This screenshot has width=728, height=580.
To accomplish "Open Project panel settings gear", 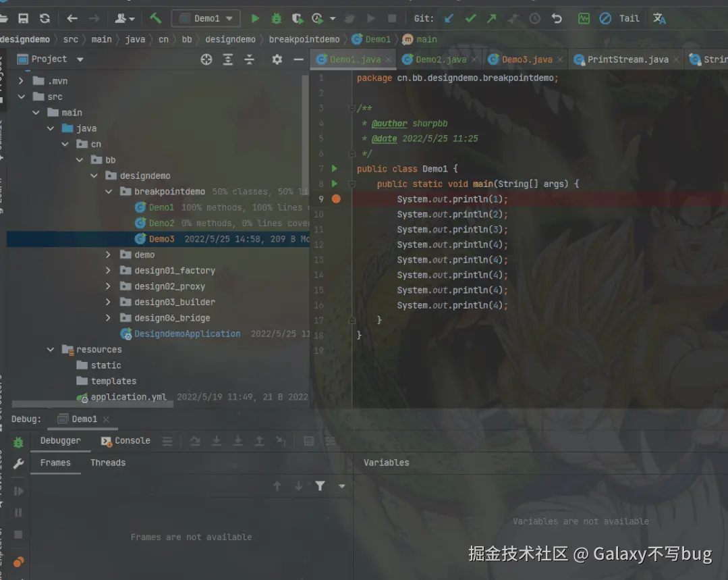I will (277, 59).
